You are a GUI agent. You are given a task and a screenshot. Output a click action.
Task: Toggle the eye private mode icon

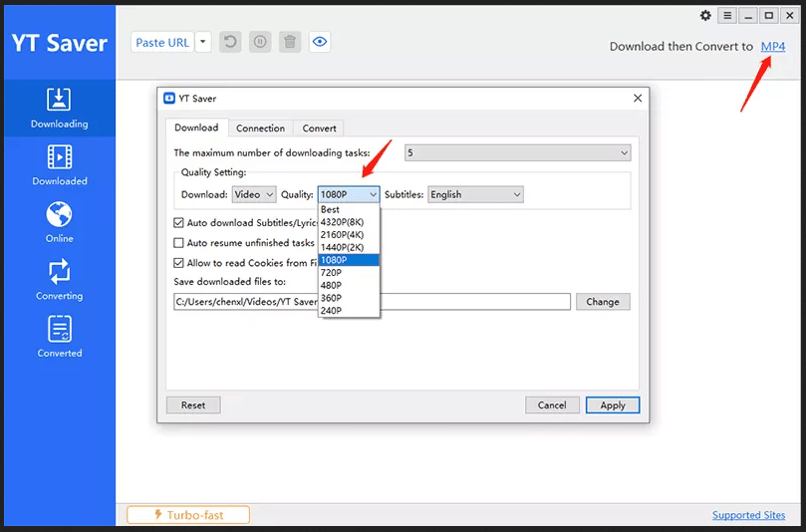point(320,42)
